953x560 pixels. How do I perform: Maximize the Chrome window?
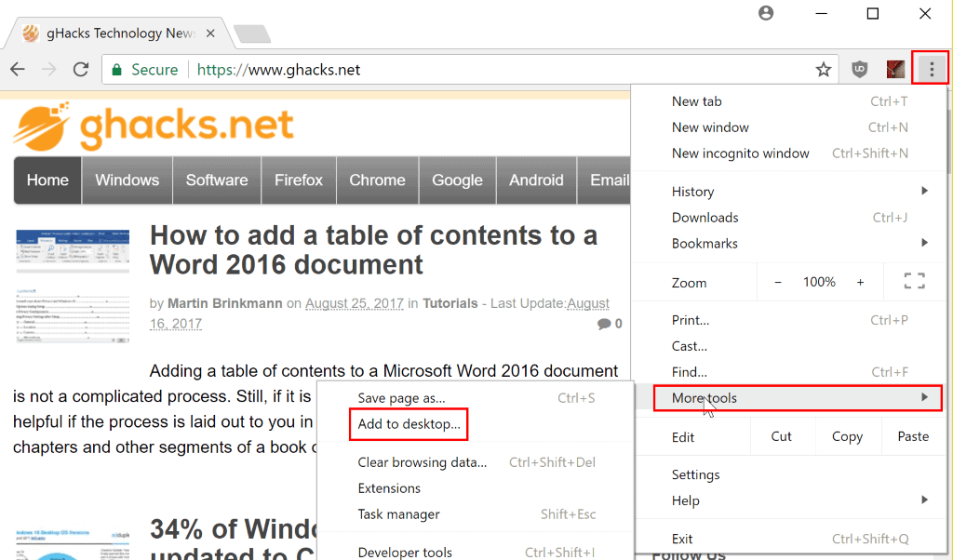pos(873,13)
